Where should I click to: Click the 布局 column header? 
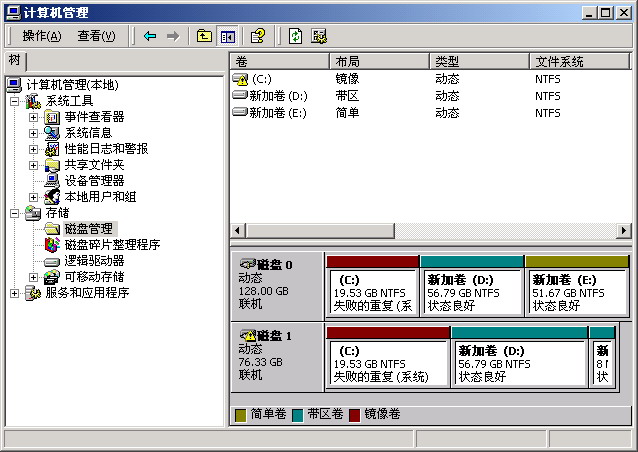click(x=379, y=61)
